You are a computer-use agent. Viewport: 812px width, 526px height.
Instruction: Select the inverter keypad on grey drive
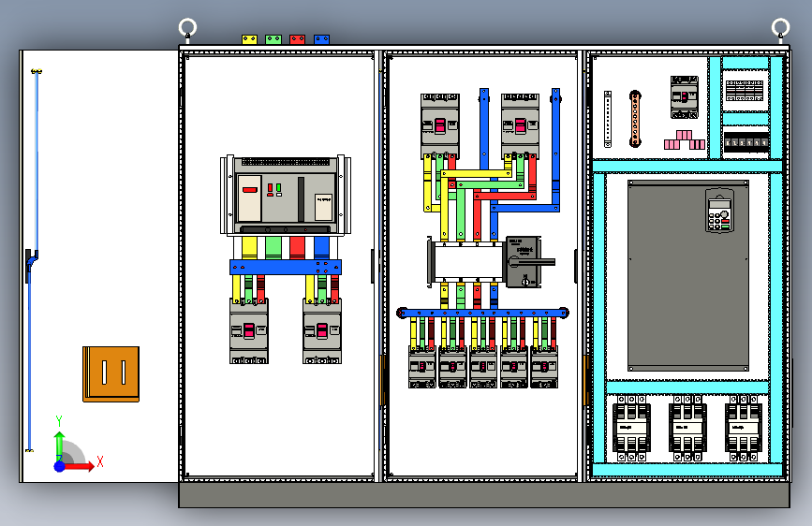tap(719, 210)
